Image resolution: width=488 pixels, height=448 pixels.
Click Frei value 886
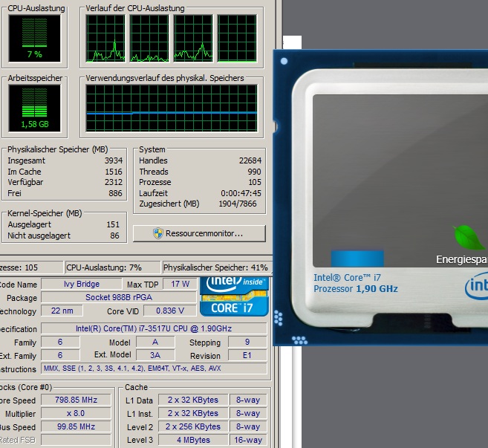115,193
